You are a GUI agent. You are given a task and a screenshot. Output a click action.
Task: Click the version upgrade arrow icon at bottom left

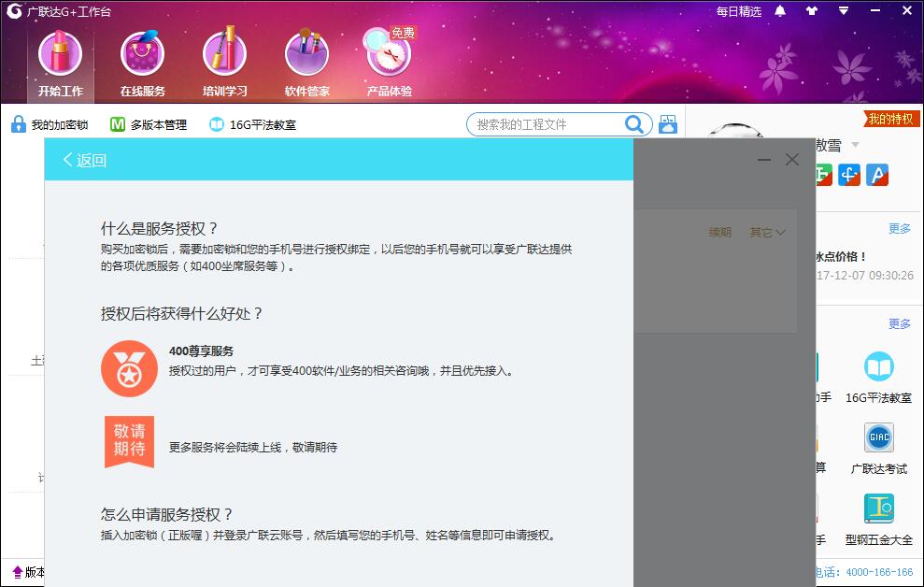click(x=17, y=572)
